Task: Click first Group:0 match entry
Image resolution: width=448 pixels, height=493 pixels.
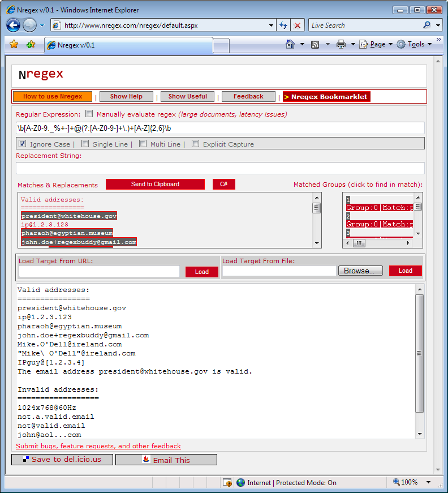Action: tap(379, 208)
